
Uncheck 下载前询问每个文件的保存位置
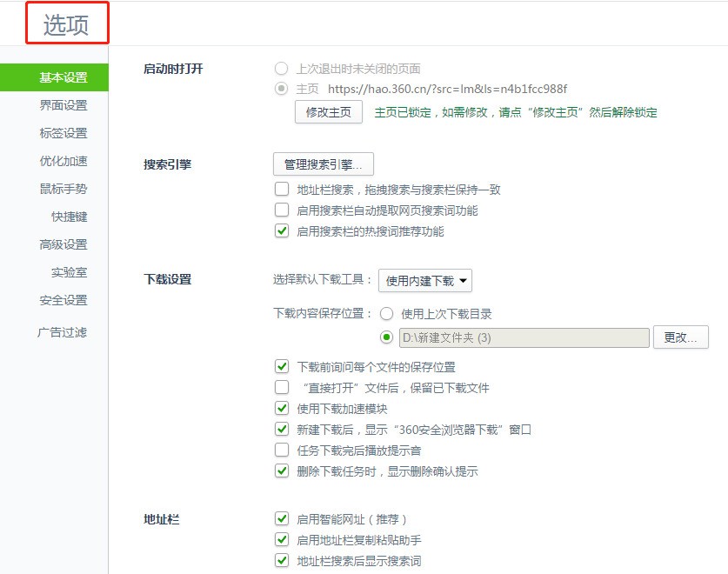pos(282,367)
